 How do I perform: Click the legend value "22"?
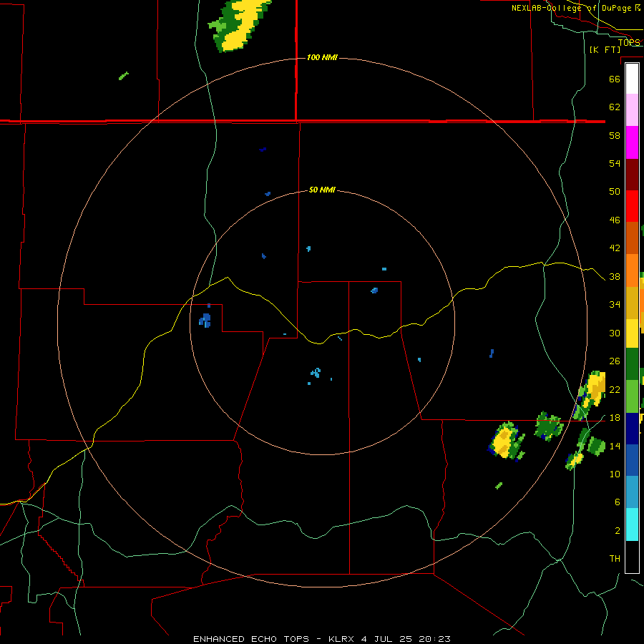pyautogui.click(x=615, y=389)
